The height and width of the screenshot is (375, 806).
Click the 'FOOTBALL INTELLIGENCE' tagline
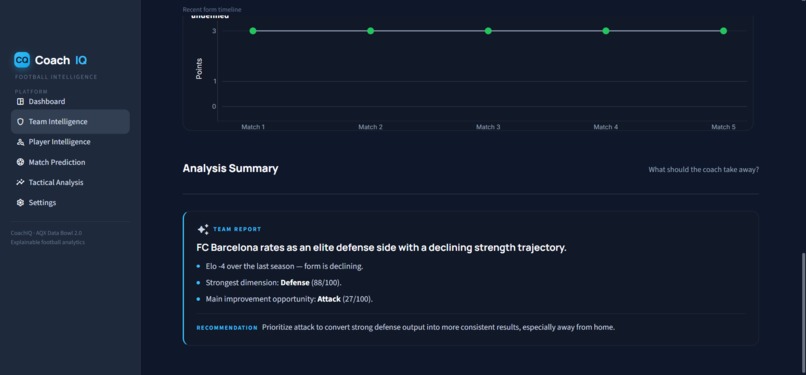click(x=56, y=77)
